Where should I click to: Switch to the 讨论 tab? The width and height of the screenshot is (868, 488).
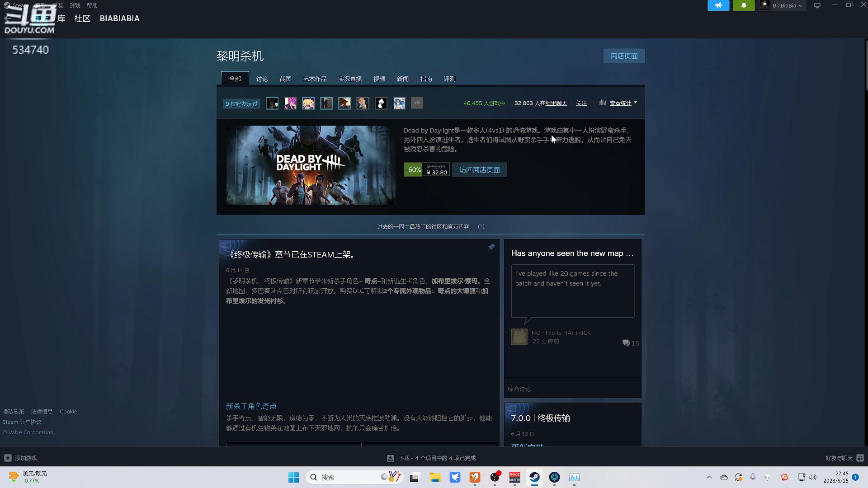262,79
